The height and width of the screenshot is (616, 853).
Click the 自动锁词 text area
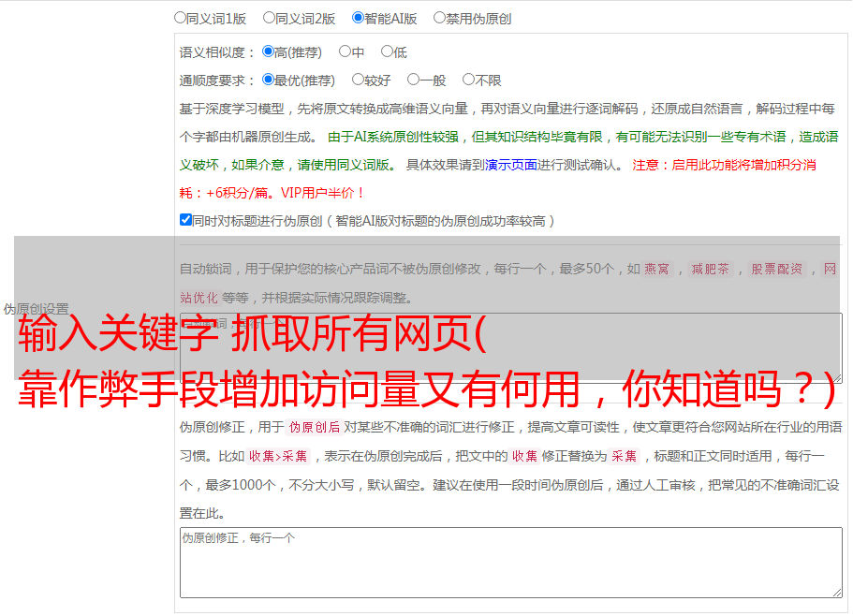click(x=511, y=347)
